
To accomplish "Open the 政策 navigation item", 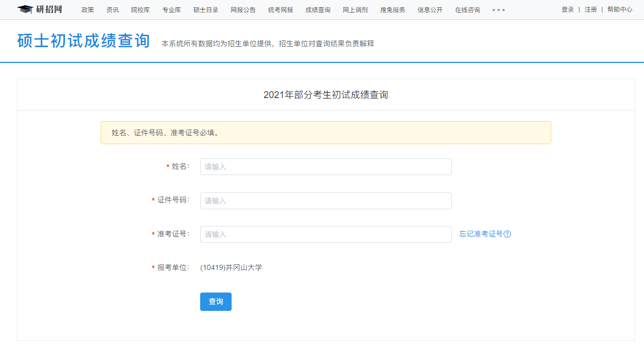I will (88, 10).
